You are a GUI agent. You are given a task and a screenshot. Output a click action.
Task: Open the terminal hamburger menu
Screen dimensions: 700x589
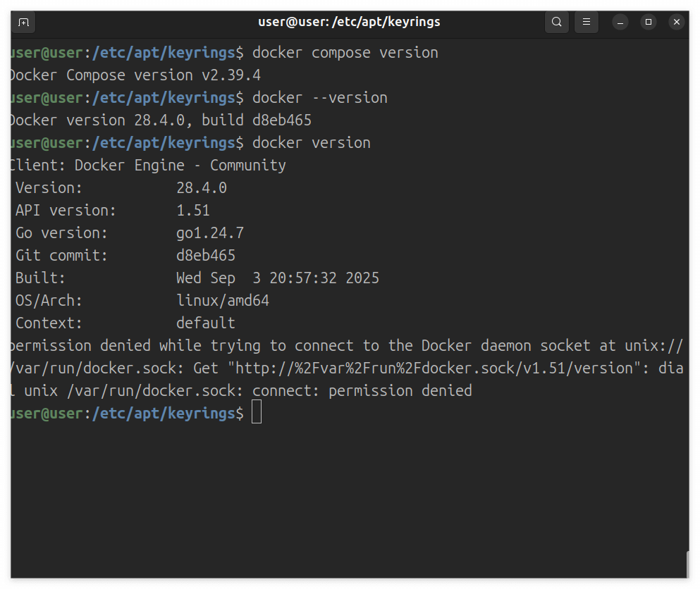coord(587,22)
